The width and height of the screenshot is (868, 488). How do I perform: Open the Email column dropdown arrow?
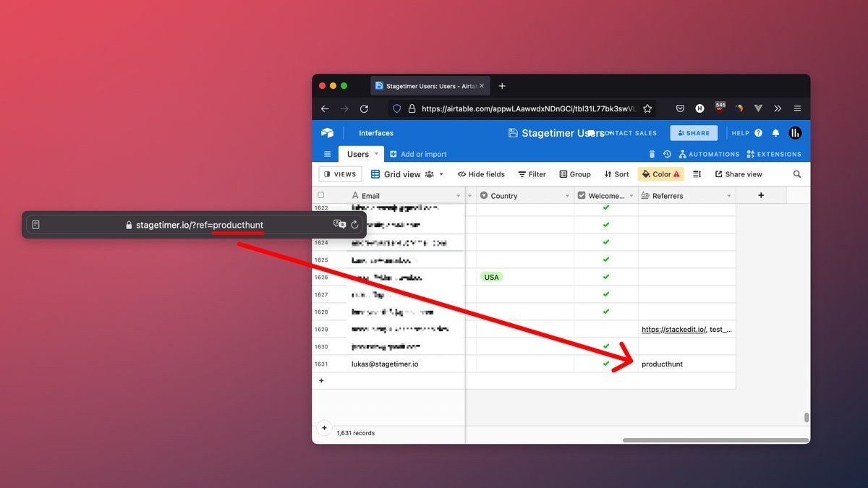459,196
